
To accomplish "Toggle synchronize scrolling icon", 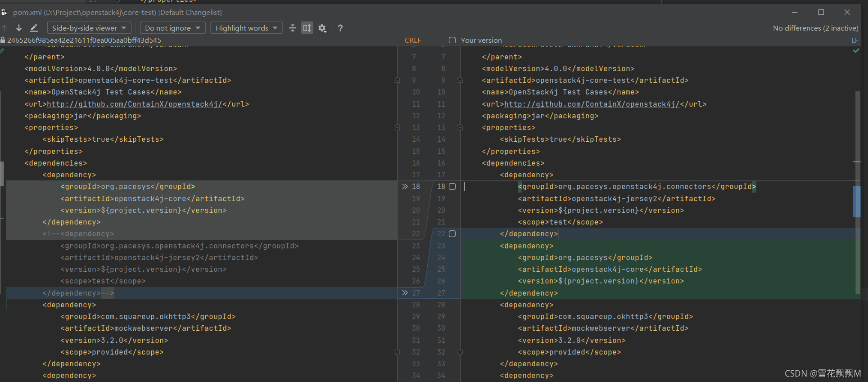I will pos(307,28).
